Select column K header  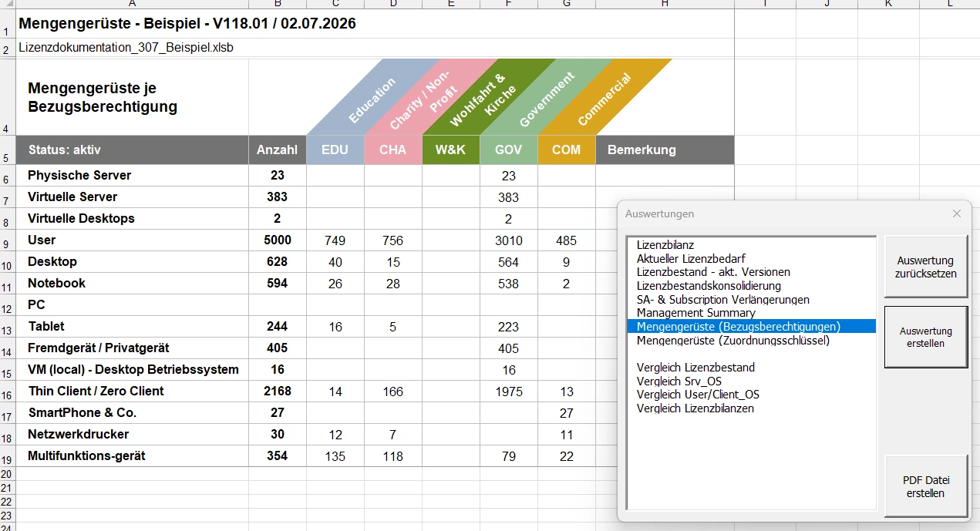[888, 4]
